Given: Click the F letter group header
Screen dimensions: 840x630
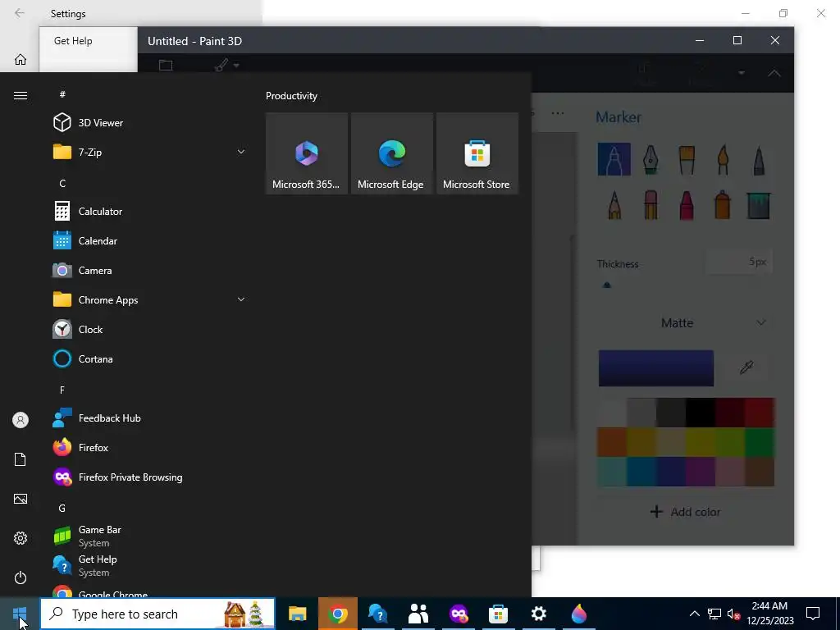Looking at the screenshot, I should click(62, 390).
